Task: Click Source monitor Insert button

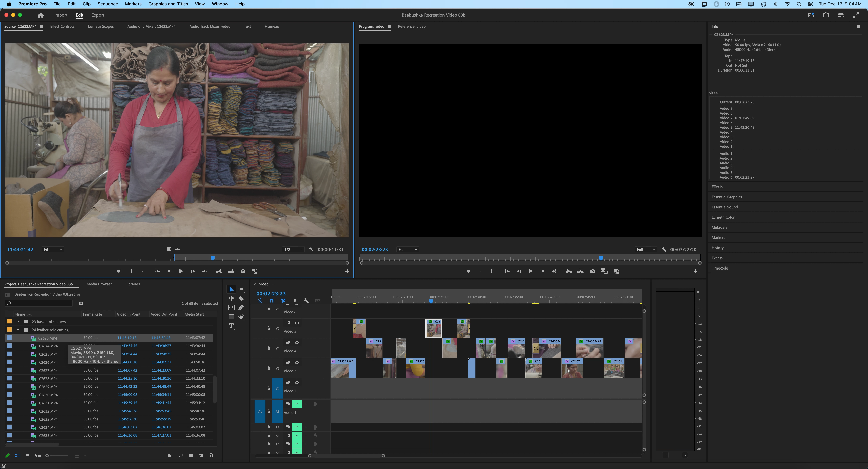Action: pyautogui.click(x=219, y=271)
